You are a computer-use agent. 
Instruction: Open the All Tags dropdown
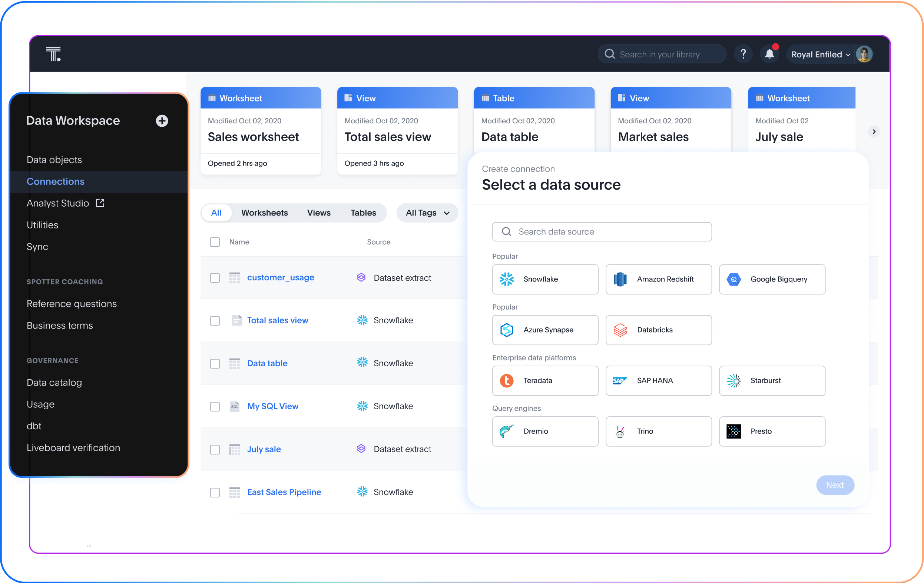(427, 213)
